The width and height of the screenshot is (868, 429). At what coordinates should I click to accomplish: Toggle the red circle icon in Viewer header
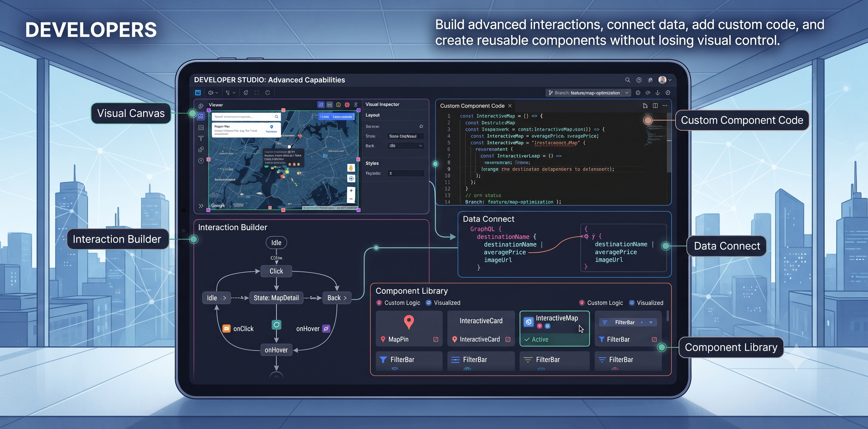pyautogui.click(x=347, y=105)
